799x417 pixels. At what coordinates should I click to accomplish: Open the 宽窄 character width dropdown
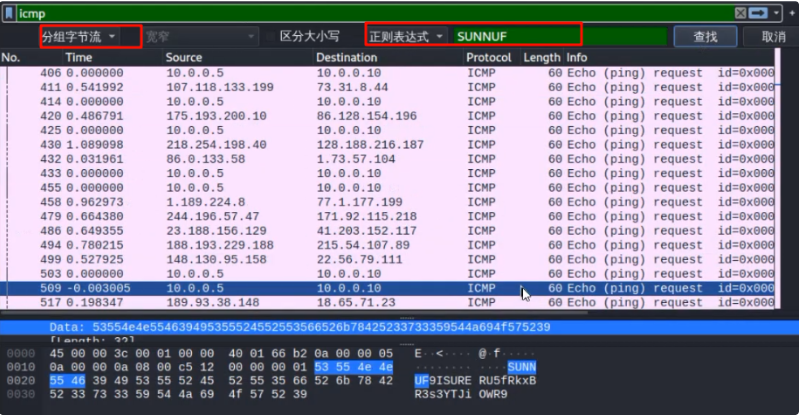[200, 37]
